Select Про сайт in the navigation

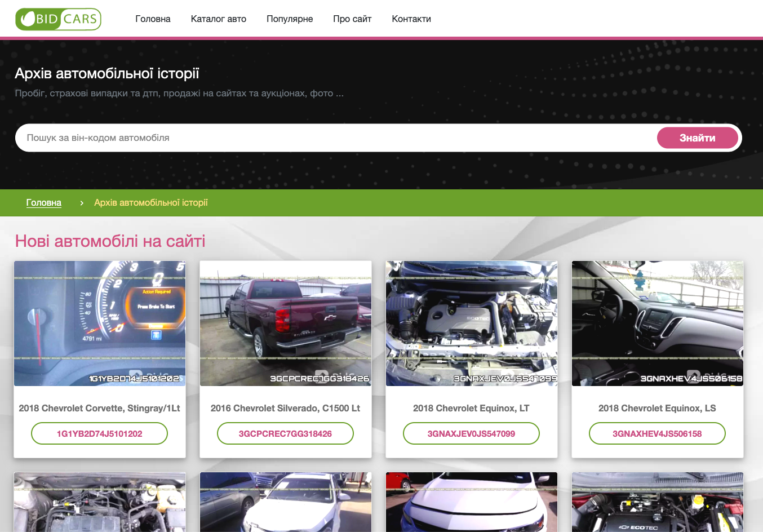point(352,19)
